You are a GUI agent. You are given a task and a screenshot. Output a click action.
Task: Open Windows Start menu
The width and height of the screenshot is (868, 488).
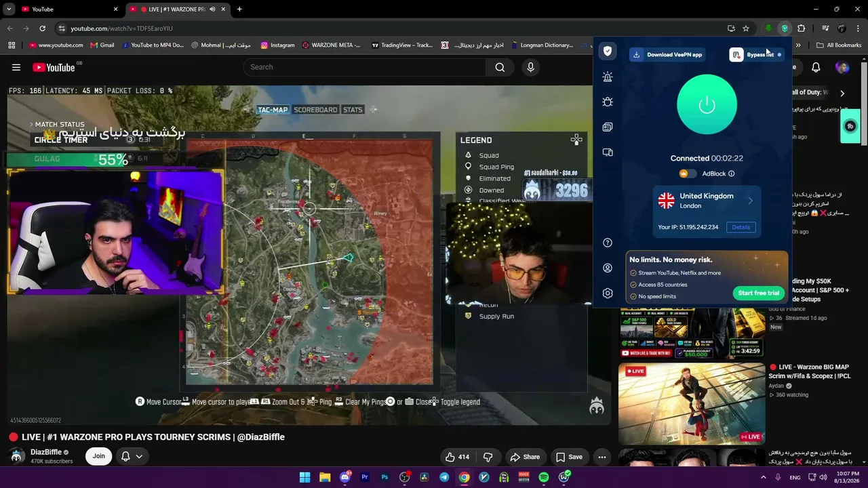coord(305,477)
